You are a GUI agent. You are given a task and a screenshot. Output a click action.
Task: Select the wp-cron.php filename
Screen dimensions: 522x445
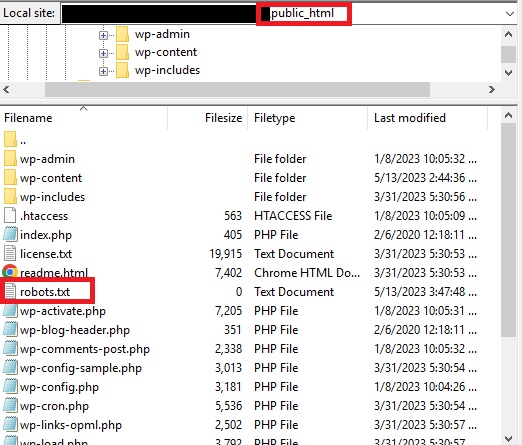pyautogui.click(x=54, y=406)
